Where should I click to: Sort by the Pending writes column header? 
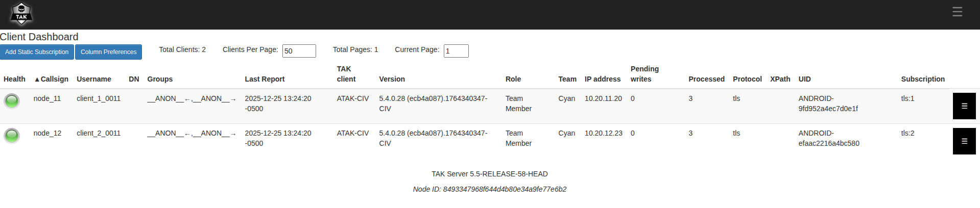644,74
